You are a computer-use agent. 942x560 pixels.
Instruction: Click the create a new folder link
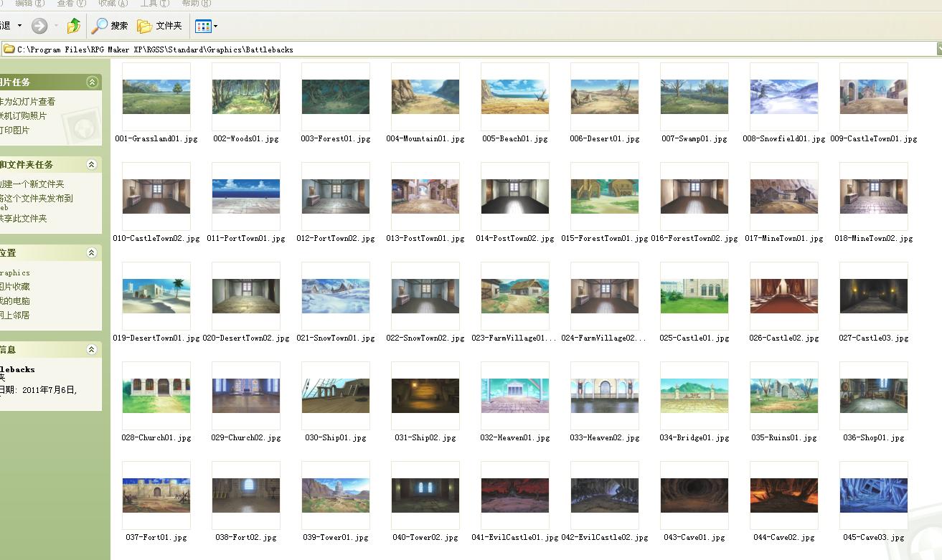click(x=32, y=184)
